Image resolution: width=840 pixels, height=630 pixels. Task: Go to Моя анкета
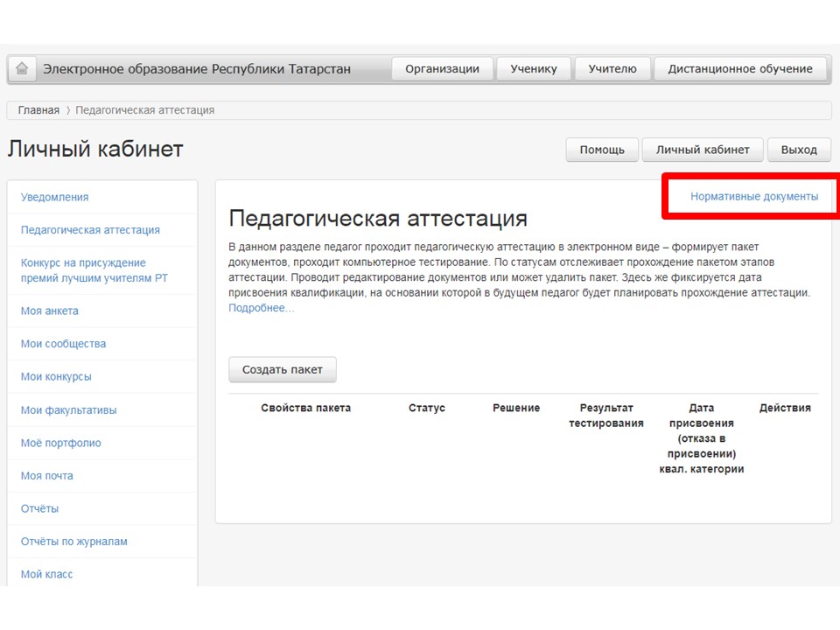[49, 311]
